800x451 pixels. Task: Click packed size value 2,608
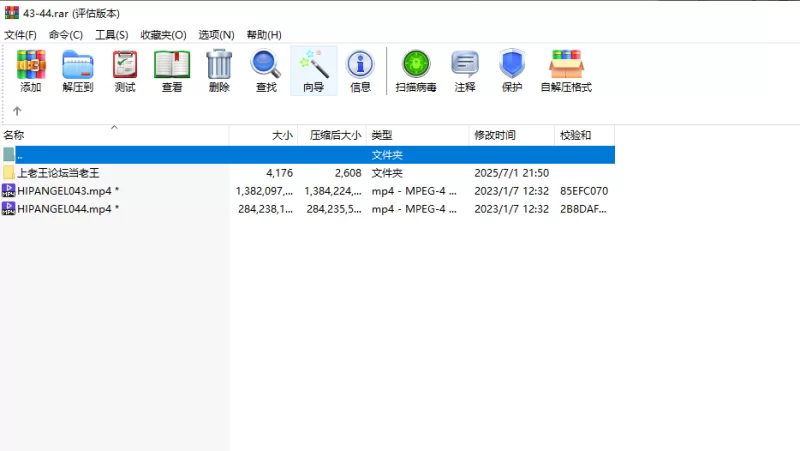point(348,173)
